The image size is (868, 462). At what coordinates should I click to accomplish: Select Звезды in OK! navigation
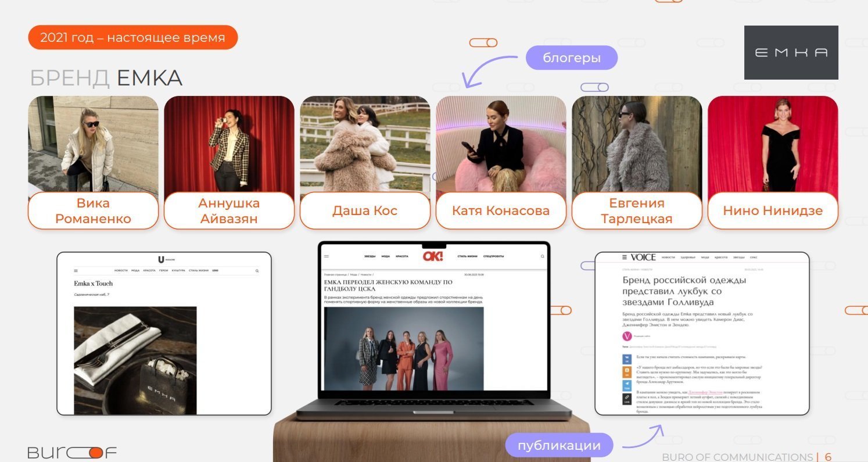click(370, 256)
